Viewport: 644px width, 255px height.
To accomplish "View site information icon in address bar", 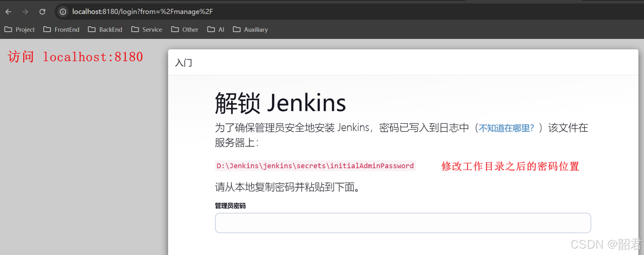I will tap(63, 12).
